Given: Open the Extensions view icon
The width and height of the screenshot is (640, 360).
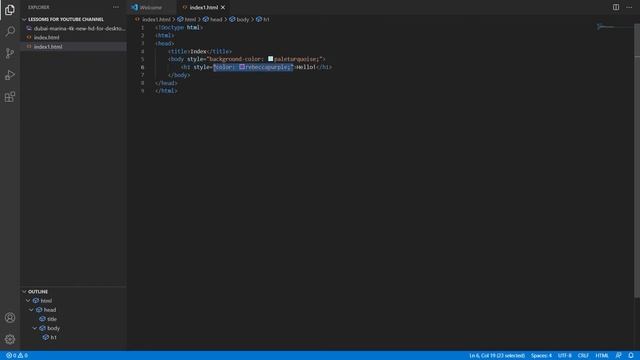Looking at the screenshot, I should 10,97.
